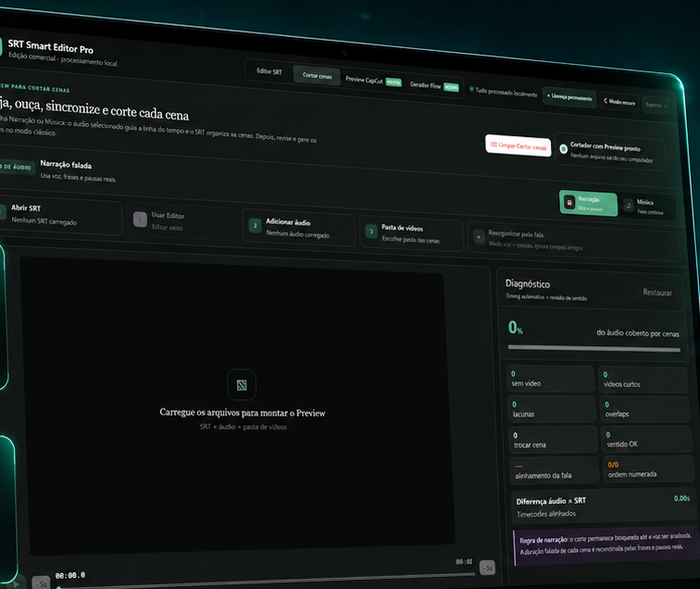Click the 0,00s difference value
This screenshot has height=589, width=700.
(681, 498)
